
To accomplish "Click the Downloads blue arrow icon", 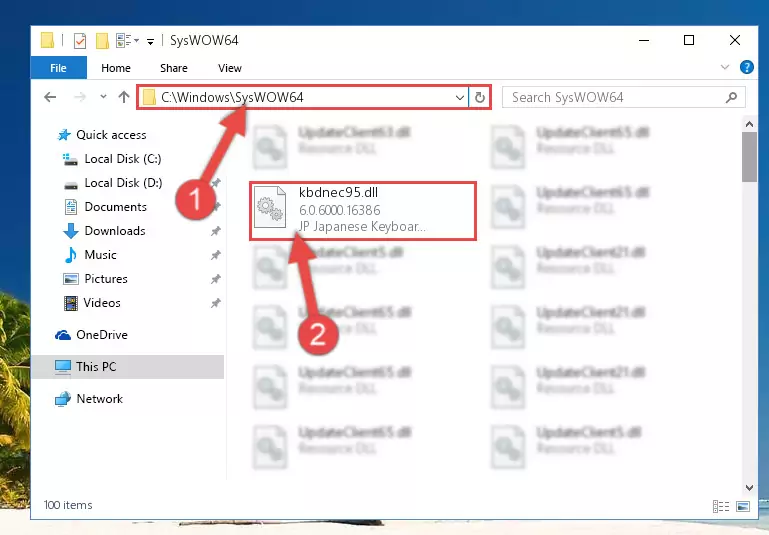I will [71, 231].
